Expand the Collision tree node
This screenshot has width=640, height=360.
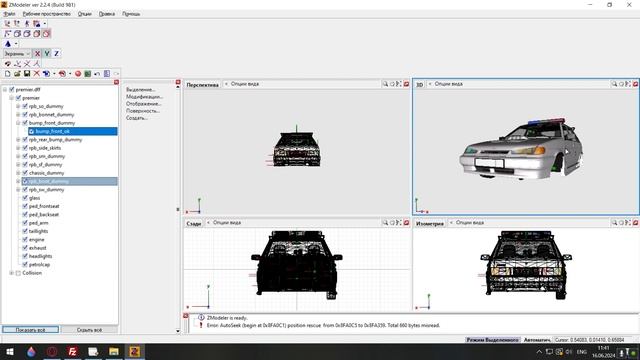pos(11,273)
